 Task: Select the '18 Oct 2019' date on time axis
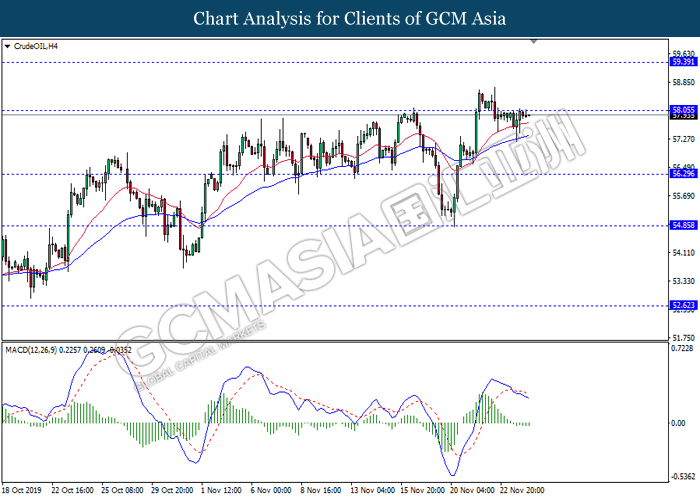pos(24,491)
